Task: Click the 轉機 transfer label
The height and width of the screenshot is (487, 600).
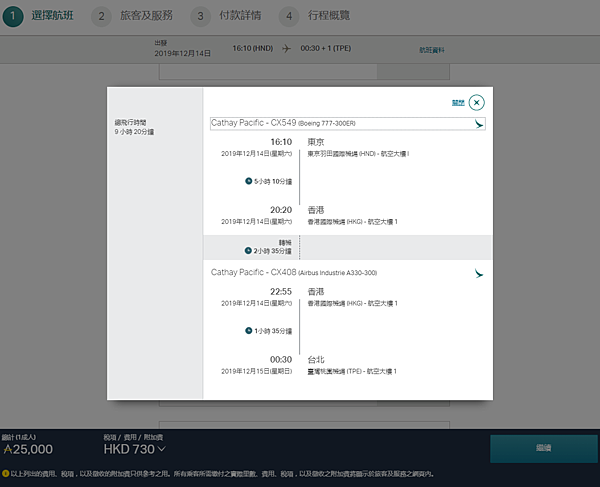Action: tap(285, 243)
